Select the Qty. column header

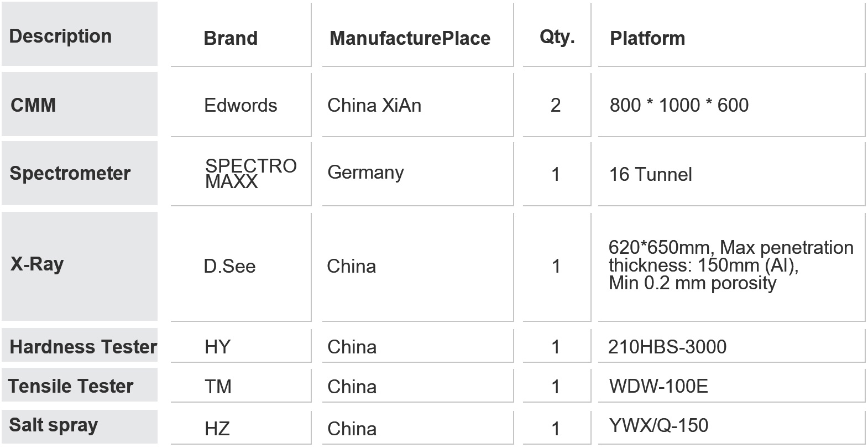[x=557, y=37]
